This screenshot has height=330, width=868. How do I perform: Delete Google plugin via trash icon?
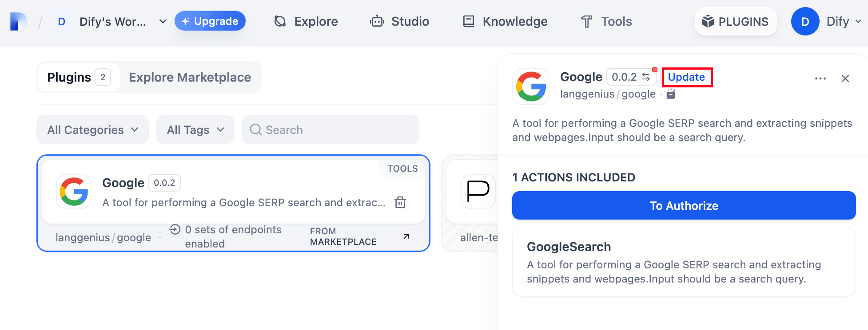click(x=400, y=202)
